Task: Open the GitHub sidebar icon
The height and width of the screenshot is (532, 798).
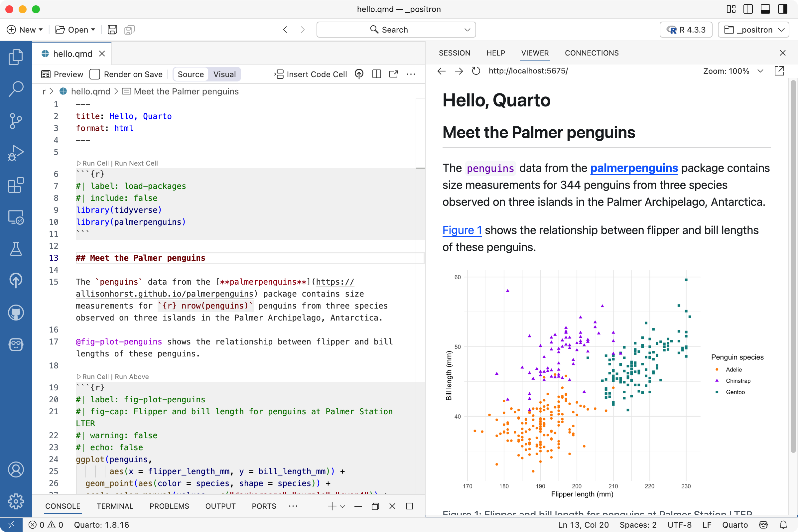Action: coord(16,313)
